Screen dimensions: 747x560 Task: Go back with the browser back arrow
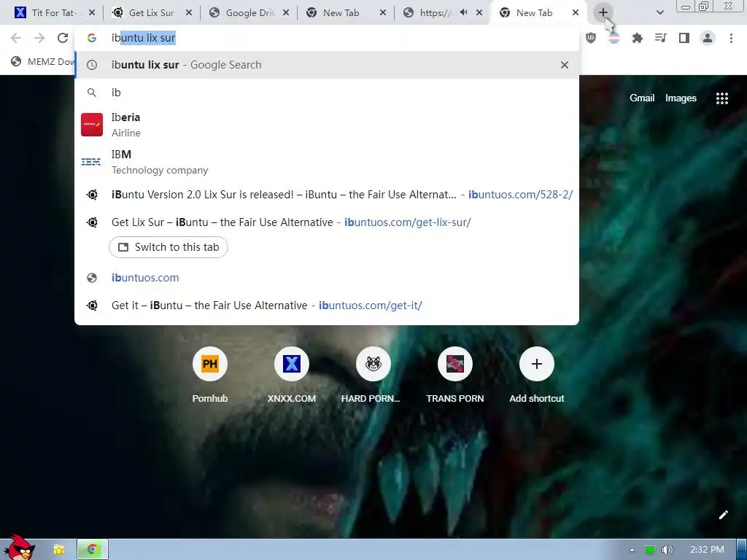point(16,38)
